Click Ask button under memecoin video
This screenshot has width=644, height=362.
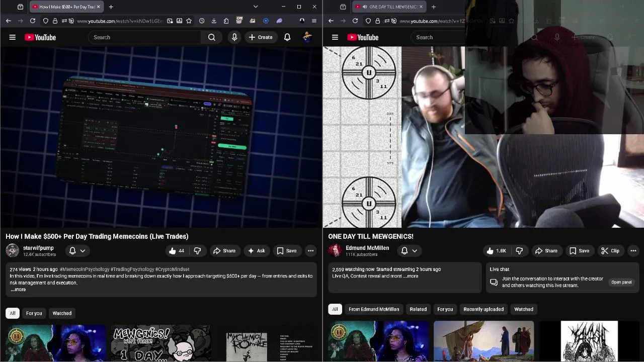[x=256, y=250]
